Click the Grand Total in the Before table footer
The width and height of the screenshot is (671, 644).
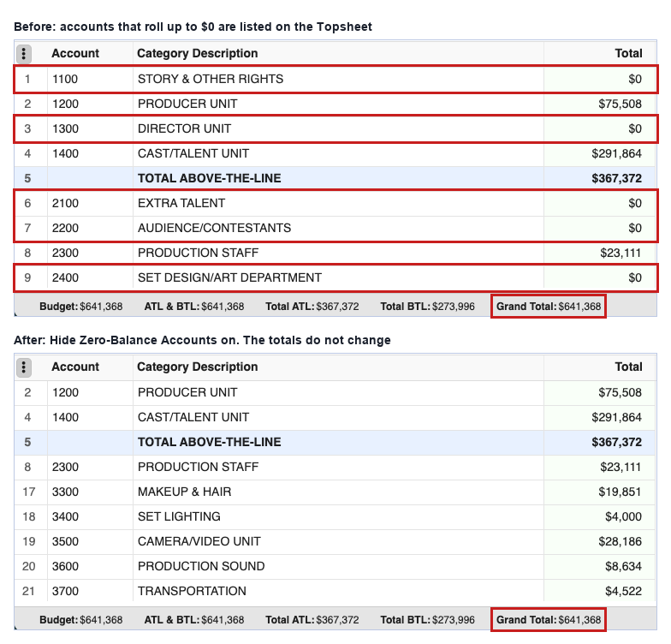(x=549, y=307)
